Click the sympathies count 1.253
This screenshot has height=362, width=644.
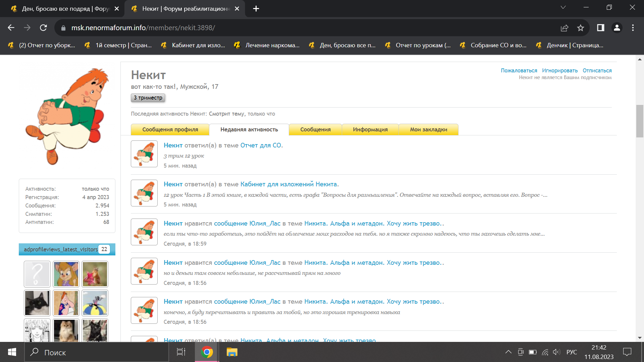pyautogui.click(x=102, y=214)
